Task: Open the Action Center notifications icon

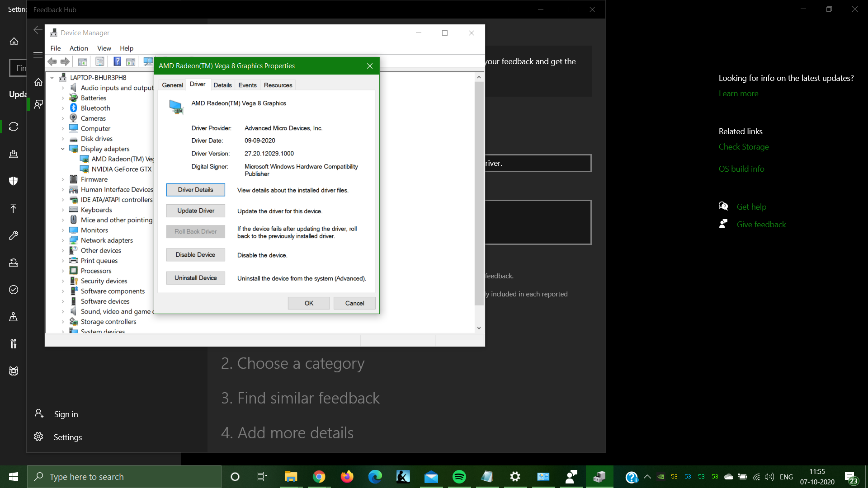Action: click(x=851, y=478)
